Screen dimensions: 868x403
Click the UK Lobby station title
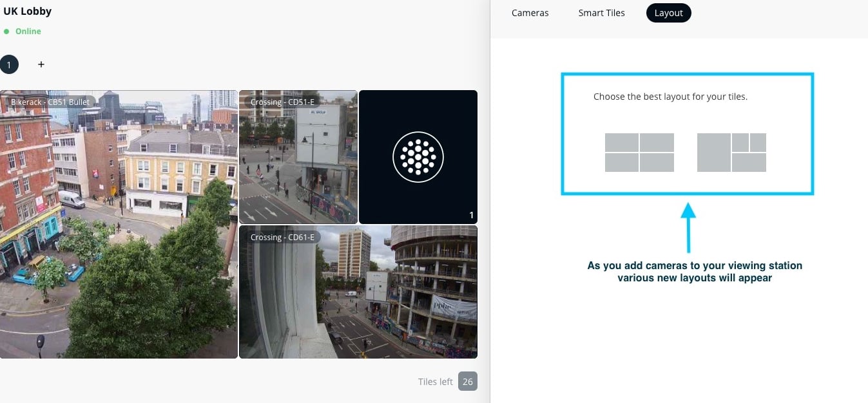coord(27,11)
